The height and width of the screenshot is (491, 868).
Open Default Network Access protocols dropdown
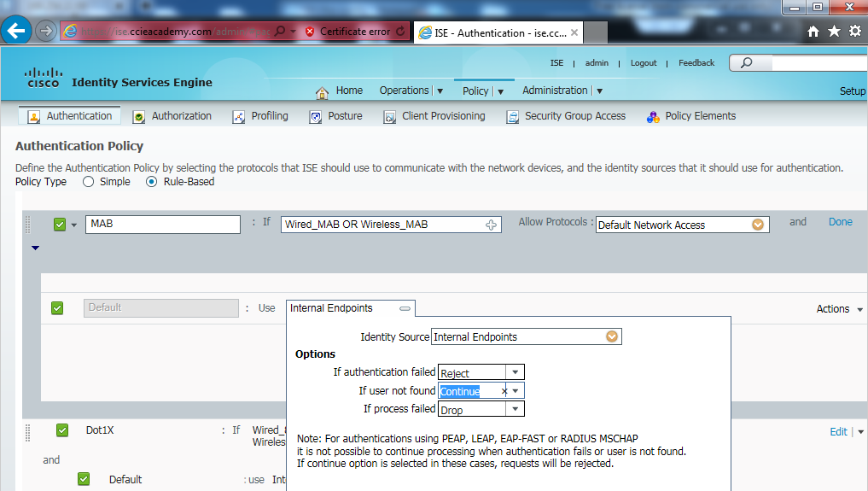pyautogui.click(x=758, y=225)
